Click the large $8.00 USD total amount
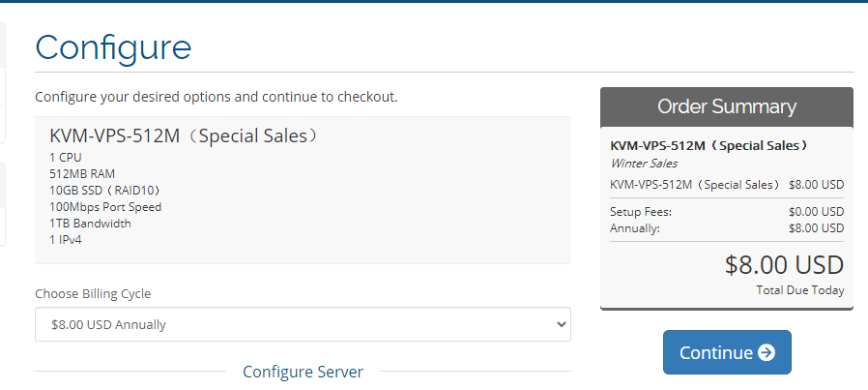This screenshot has width=868, height=390. (x=784, y=264)
